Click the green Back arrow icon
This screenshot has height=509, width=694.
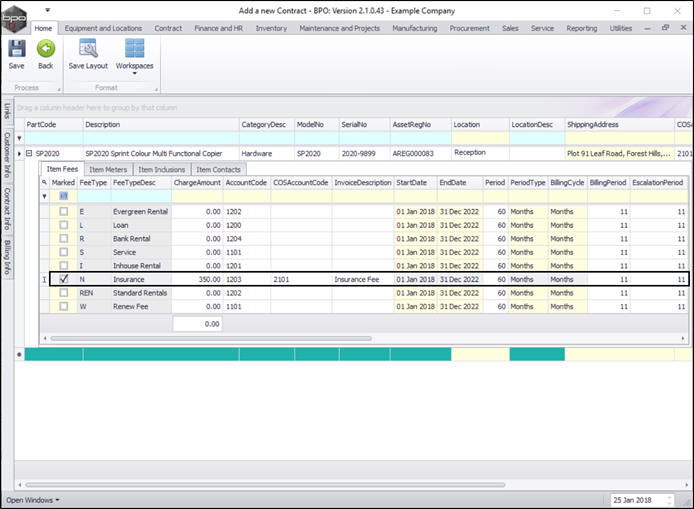[45, 49]
